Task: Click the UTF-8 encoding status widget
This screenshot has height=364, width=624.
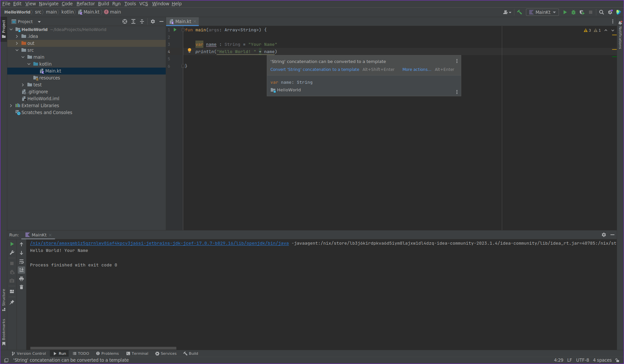Action: click(x=582, y=360)
